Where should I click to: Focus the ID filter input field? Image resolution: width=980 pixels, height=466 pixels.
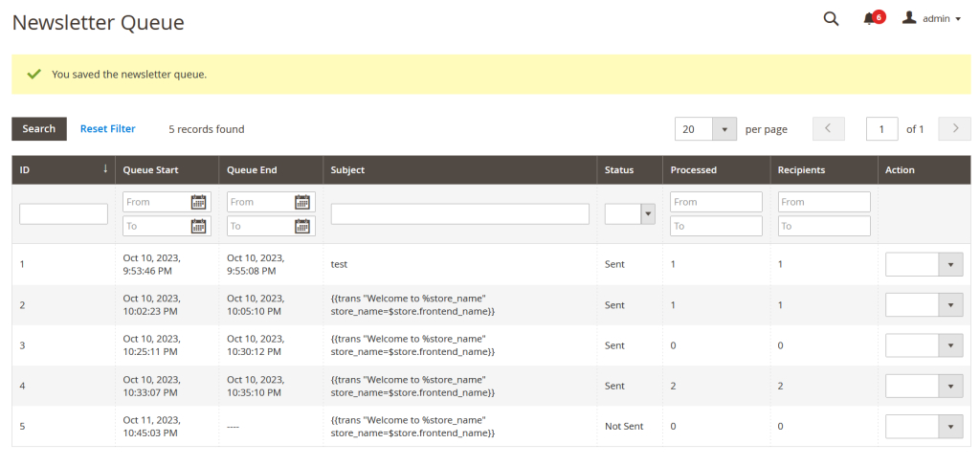pos(64,213)
